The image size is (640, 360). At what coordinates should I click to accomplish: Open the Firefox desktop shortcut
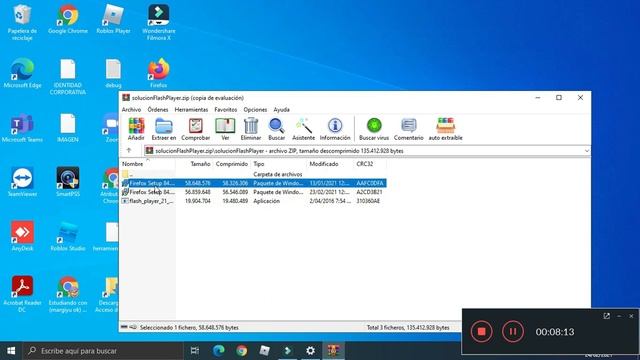(x=158, y=73)
